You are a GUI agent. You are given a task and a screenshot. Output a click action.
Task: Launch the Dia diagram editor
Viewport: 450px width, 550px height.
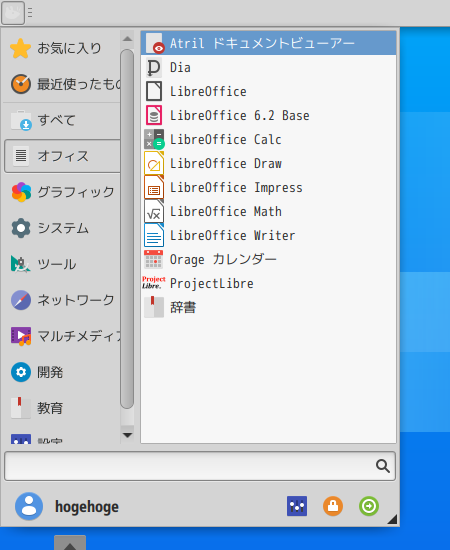[268, 67]
